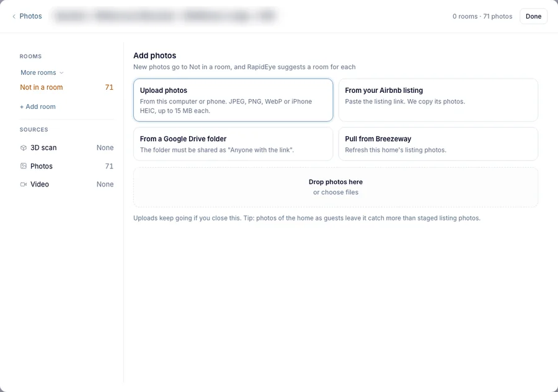
Task: Select the Not in a room entry
Action: [x=66, y=87]
